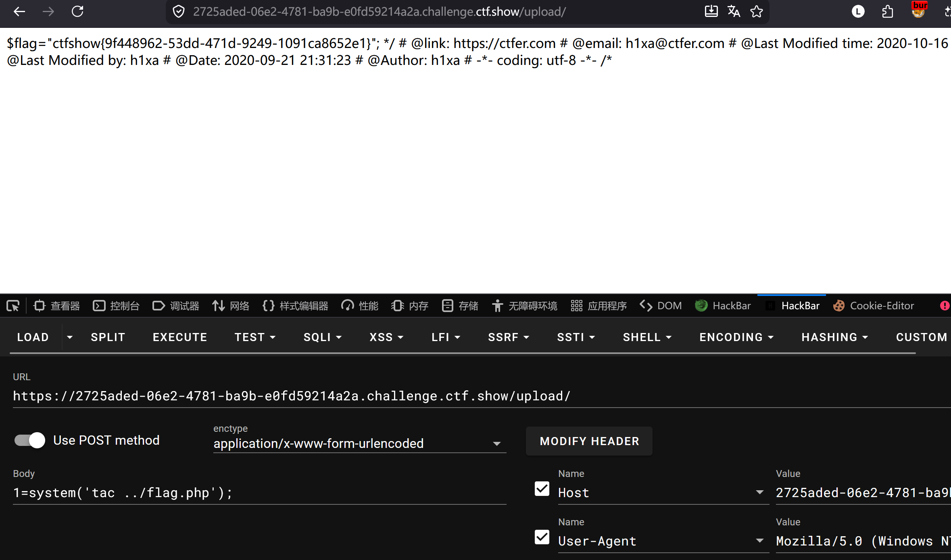Open the Debugger (调试器) tab
The image size is (951, 560).
(x=176, y=306)
